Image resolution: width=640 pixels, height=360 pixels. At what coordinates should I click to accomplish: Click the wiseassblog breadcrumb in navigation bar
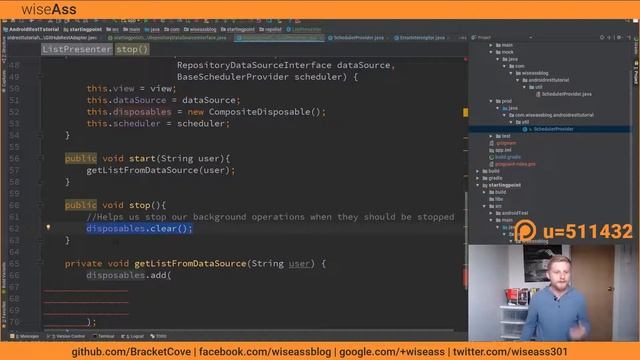[200, 29]
